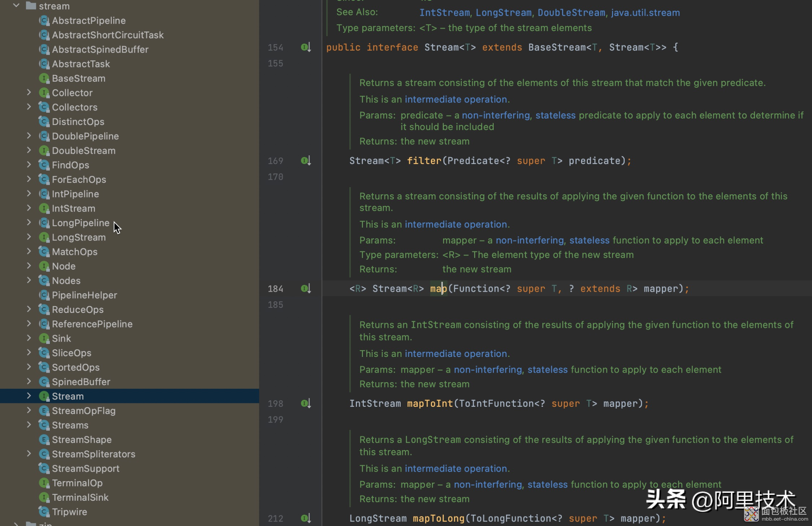The width and height of the screenshot is (812, 526).
Task: Click the DoubleStream interface icon
Action: click(44, 151)
